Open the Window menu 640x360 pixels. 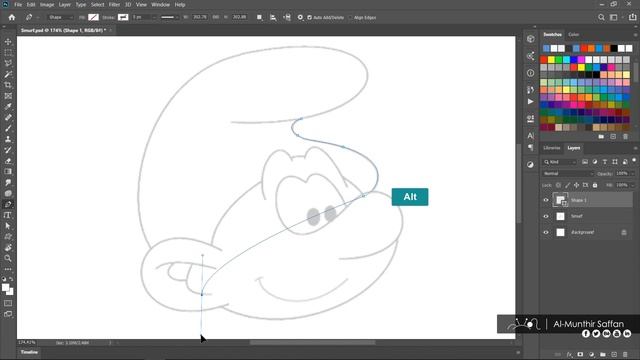(x=160, y=4)
